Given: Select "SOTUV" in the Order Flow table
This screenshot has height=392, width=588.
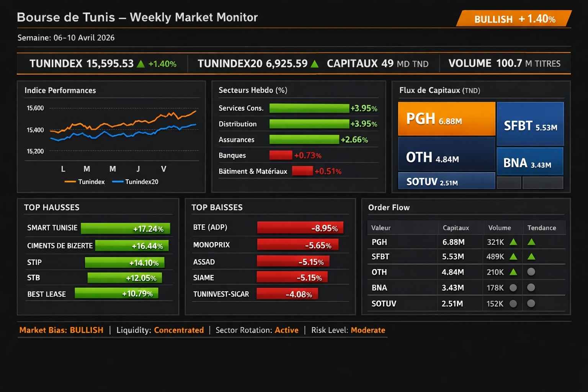Looking at the screenshot, I should pos(384,304).
